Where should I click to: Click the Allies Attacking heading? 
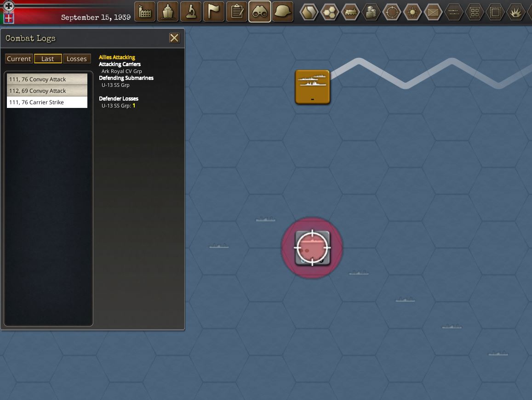pos(117,57)
